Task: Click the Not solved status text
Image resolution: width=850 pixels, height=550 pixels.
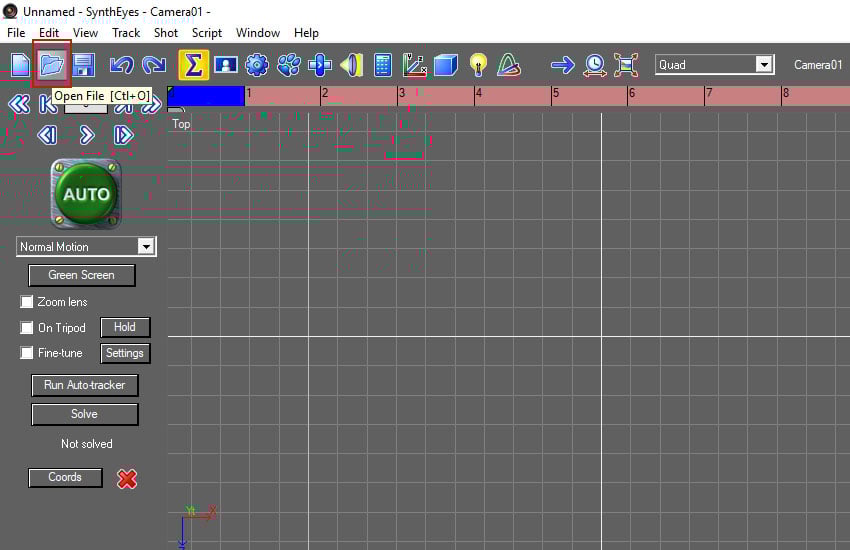Action: (87, 444)
